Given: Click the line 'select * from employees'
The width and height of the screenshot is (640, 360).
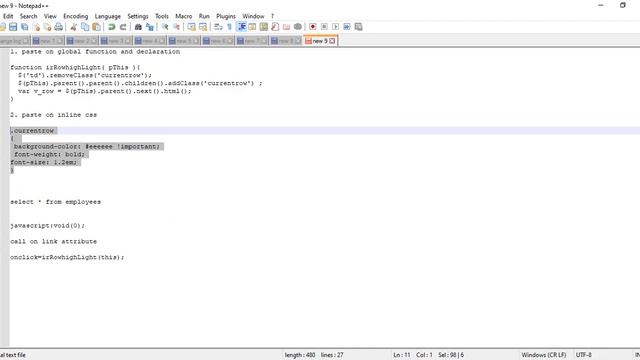Looking at the screenshot, I should [x=56, y=202].
